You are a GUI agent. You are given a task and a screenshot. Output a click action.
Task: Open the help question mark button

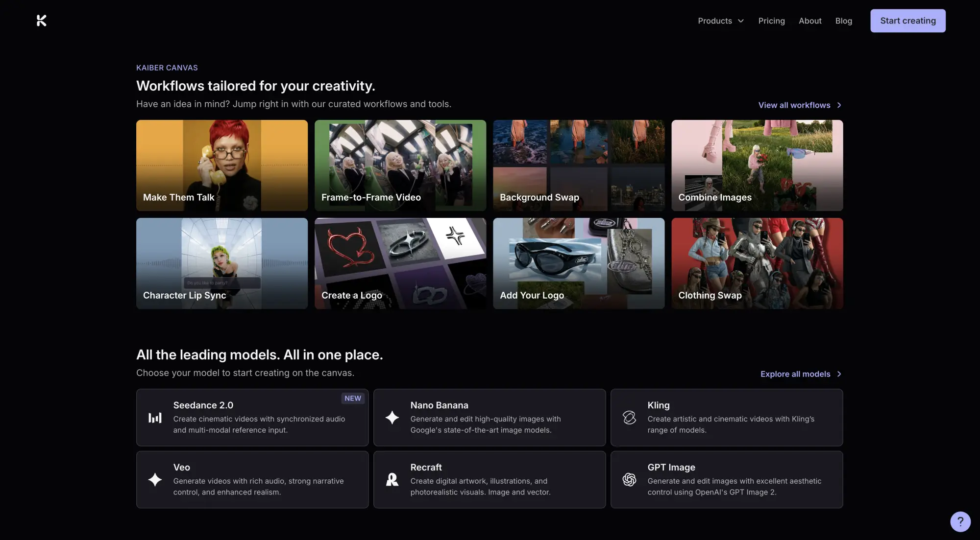coord(960,521)
